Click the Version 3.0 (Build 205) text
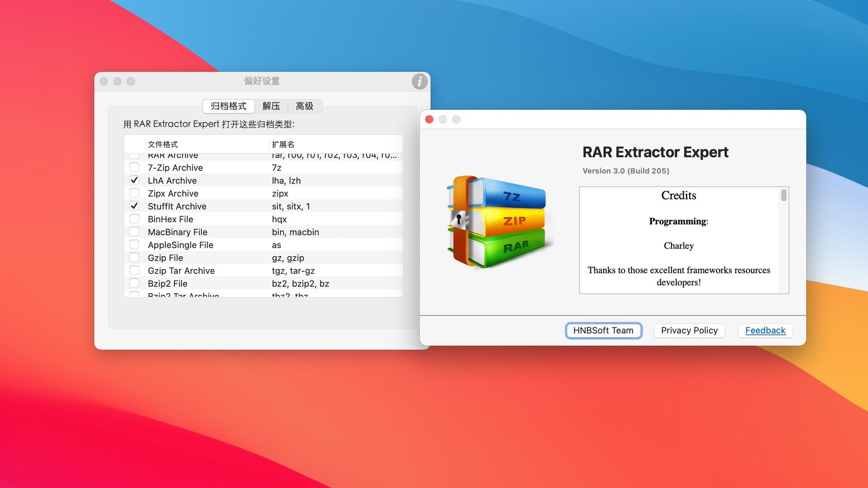 coord(626,171)
